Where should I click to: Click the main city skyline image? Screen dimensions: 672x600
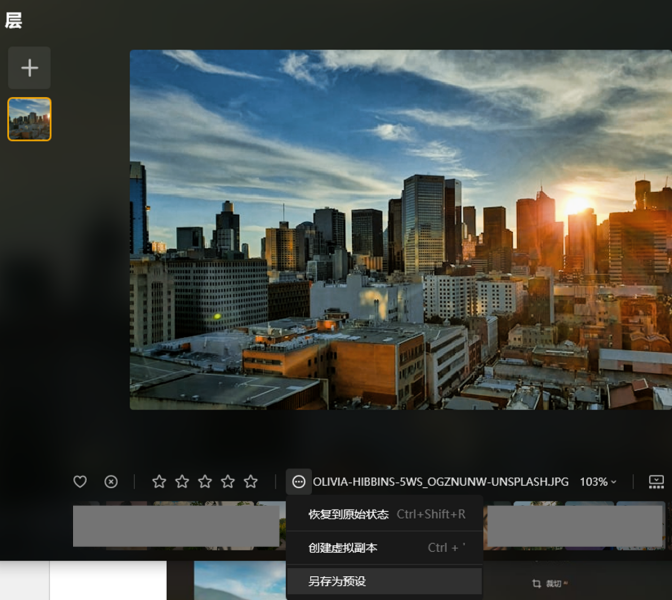(x=401, y=230)
